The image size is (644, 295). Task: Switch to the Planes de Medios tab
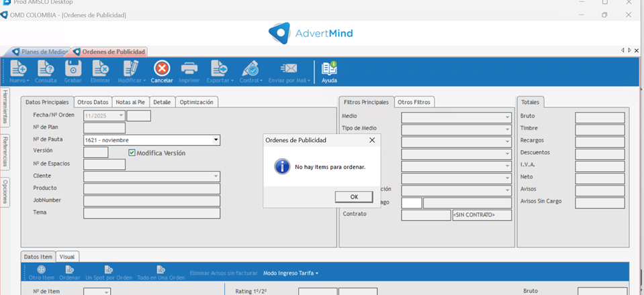(40, 52)
